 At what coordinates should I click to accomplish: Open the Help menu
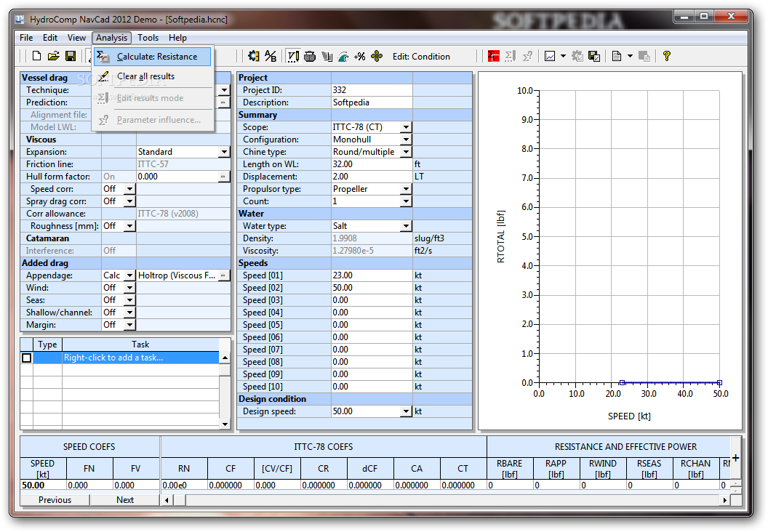pos(177,38)
